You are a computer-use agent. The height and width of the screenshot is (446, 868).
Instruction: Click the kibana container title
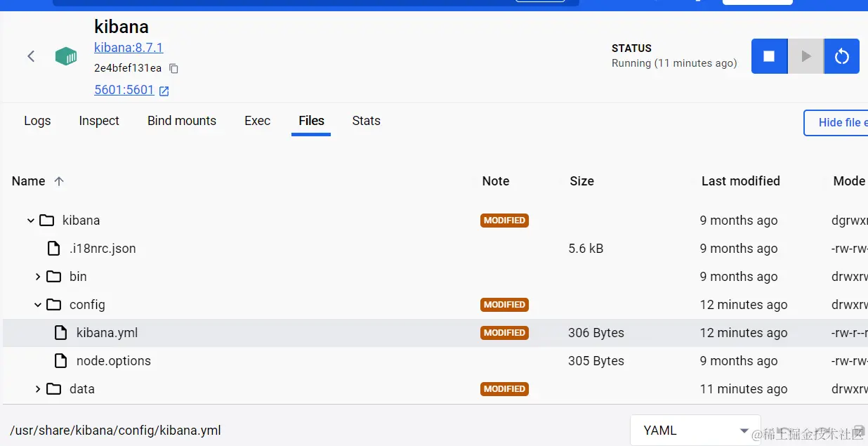121,27
